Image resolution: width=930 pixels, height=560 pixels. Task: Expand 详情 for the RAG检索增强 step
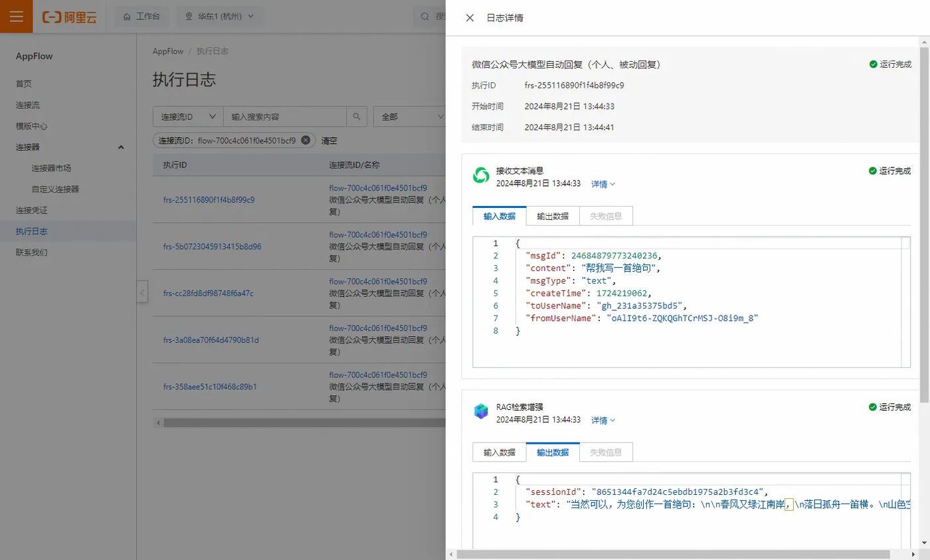(603, 420)
